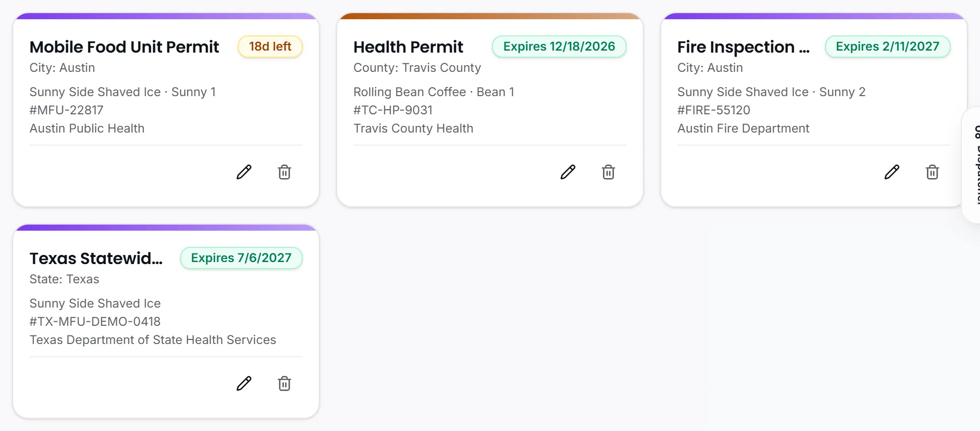Viewport: 980px width, 431px height.
Task: Delete the Texas Statewide permit
Action: pyautogui.click(x=284, y=383)
